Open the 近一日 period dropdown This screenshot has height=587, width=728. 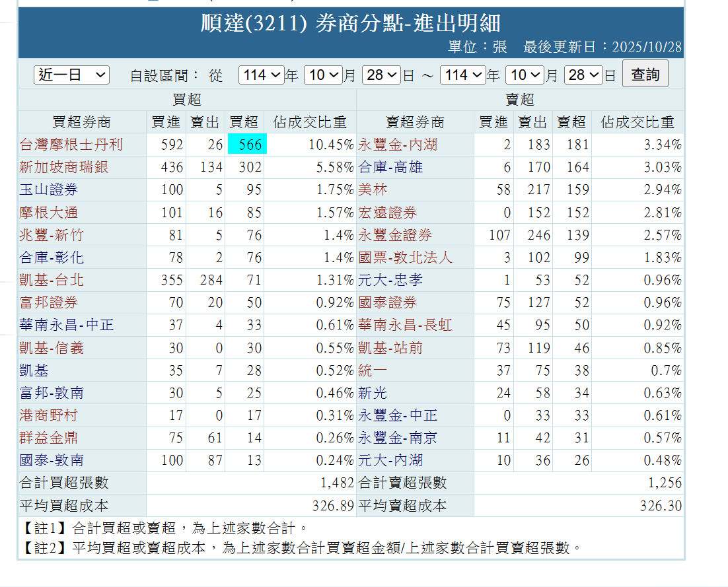(x=71, y=75)
